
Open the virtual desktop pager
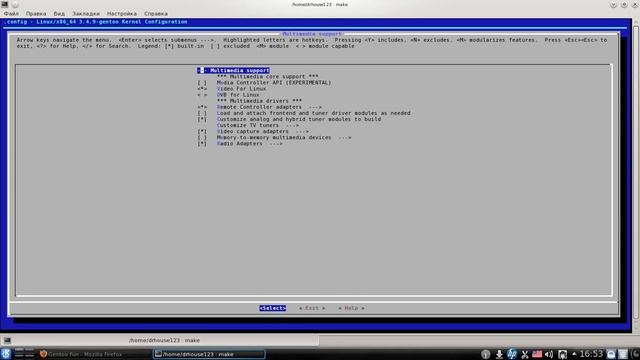pos(24,354)
